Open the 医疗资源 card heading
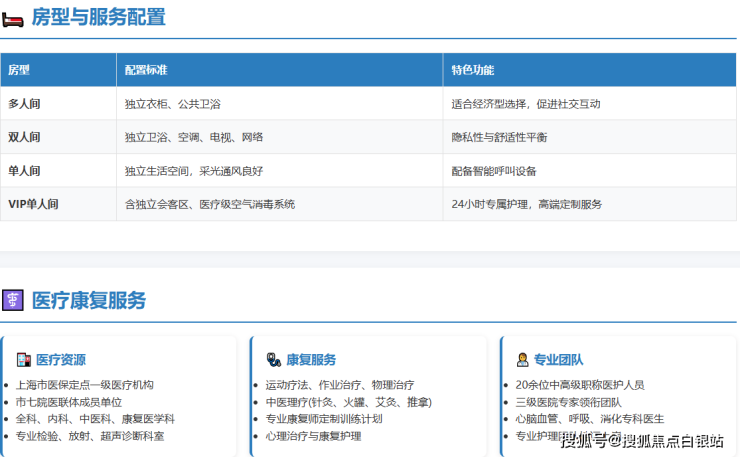 coord(61,360)
